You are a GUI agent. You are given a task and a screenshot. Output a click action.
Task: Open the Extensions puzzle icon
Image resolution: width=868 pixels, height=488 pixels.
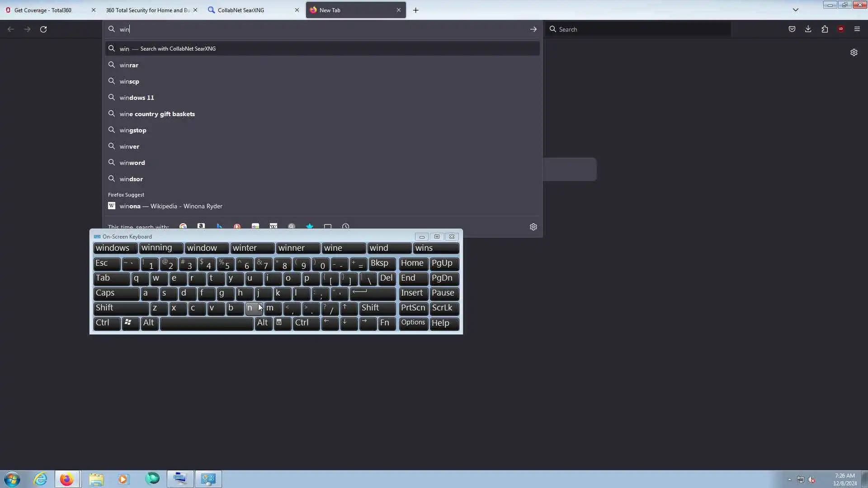[x=825, y=29]
